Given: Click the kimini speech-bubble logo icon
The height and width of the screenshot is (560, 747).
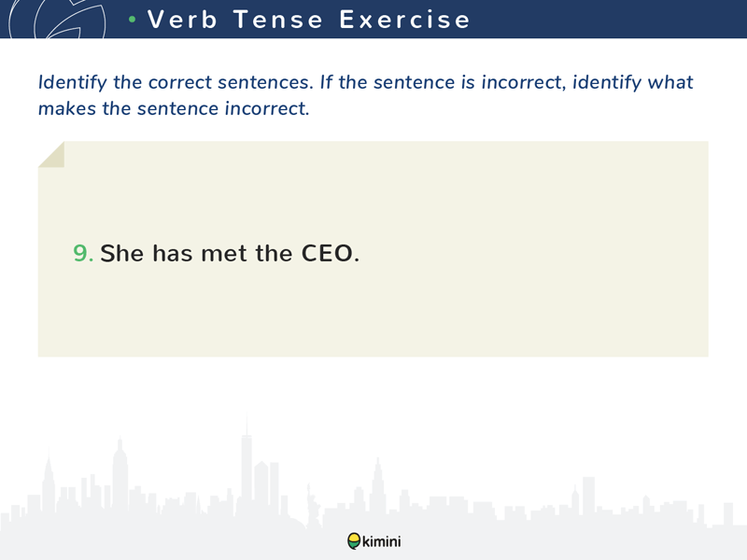Looking at the screenshot, I should click(x=354, y=541).
